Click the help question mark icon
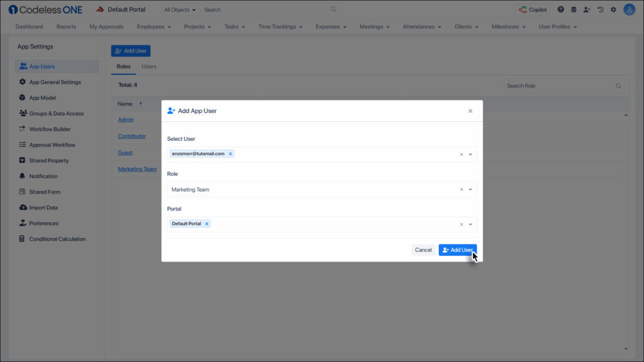Viewport: 644px width, 362px height. pos(560,9)
